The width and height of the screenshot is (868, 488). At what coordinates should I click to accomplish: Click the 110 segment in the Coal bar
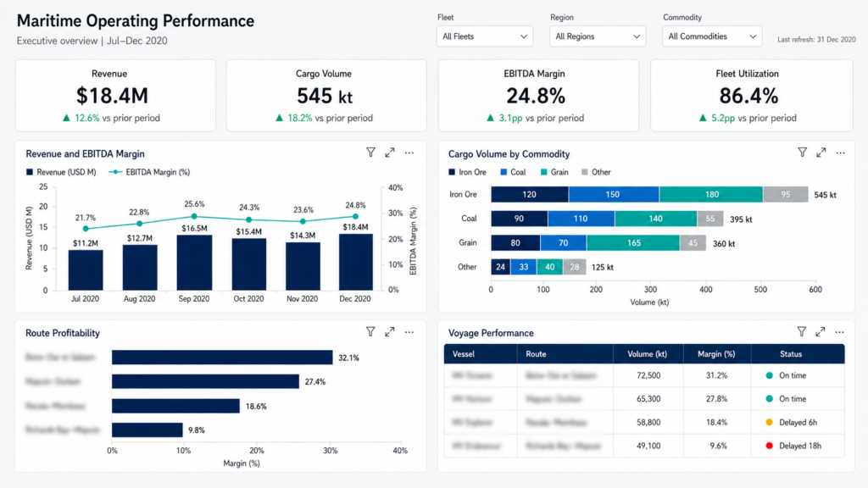coord(581,219)
